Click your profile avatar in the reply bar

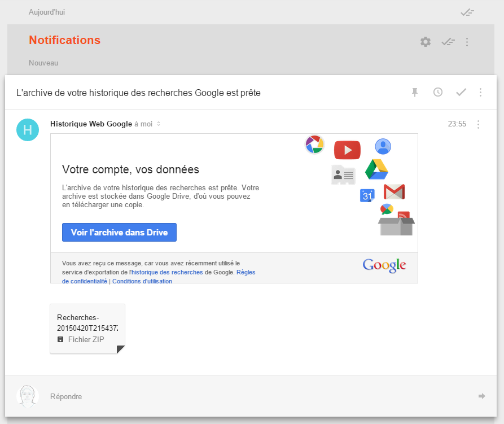tap(28, 396)
